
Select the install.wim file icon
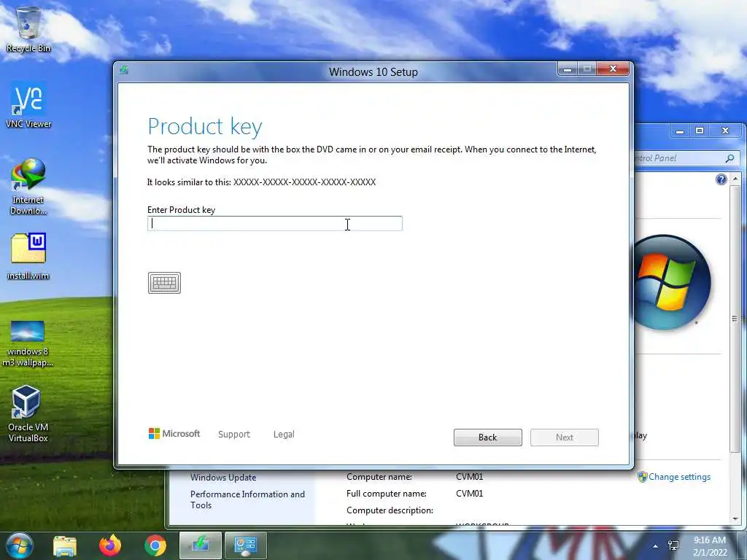[28, 256]
